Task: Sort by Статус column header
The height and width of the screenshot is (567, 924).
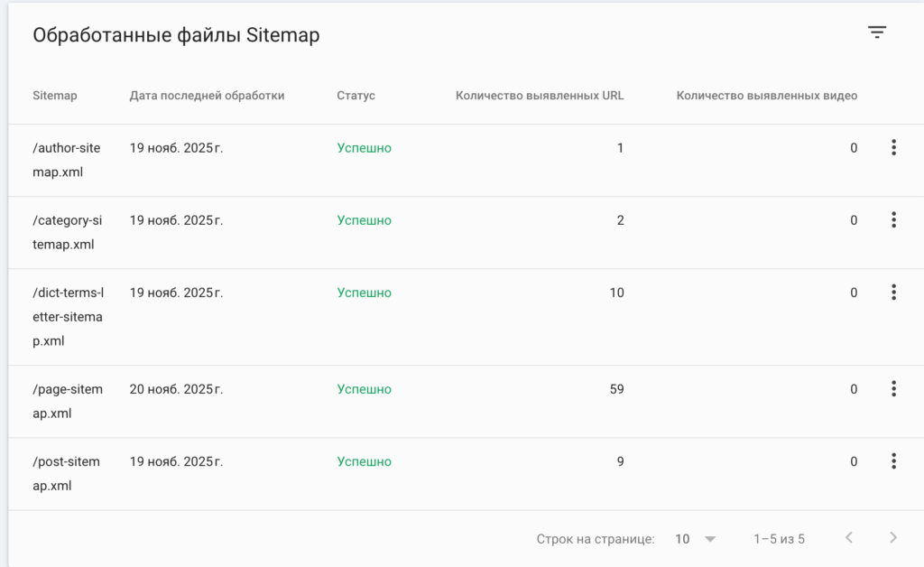Action: coord(356,96)
